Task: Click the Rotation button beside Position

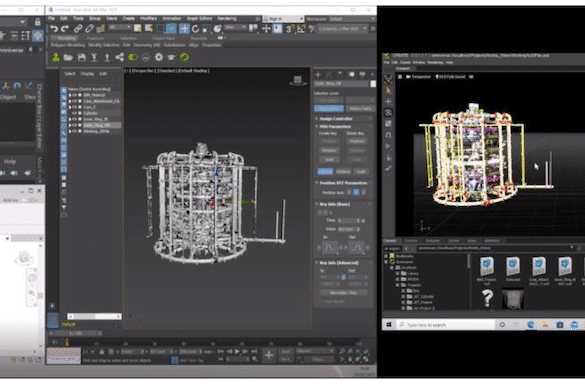Action: (343, 171)
